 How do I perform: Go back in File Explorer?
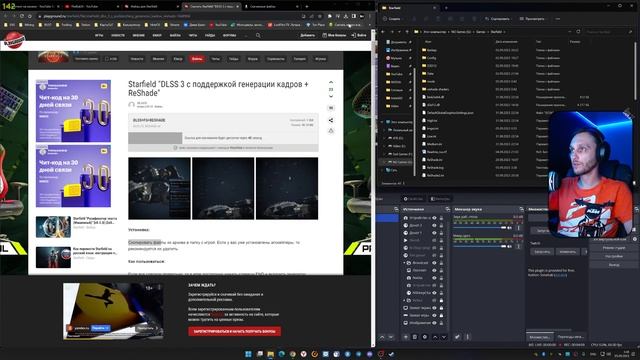coord(382,31)
